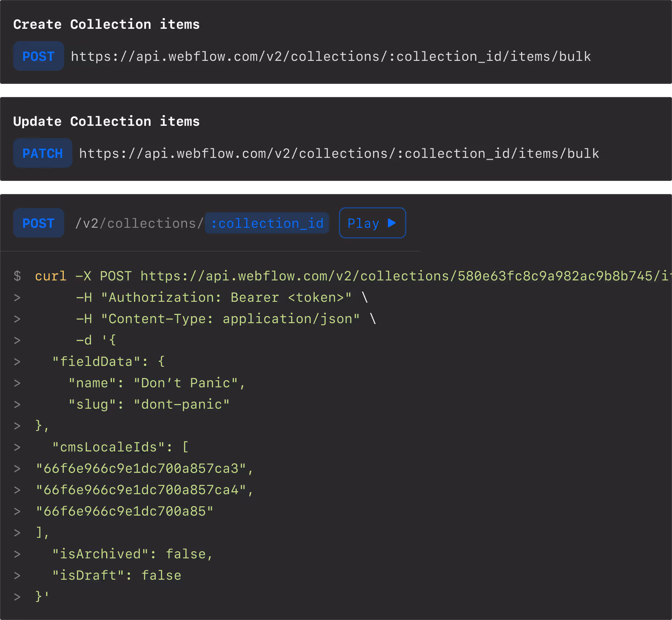Click the Play button

tap(372, 223)
